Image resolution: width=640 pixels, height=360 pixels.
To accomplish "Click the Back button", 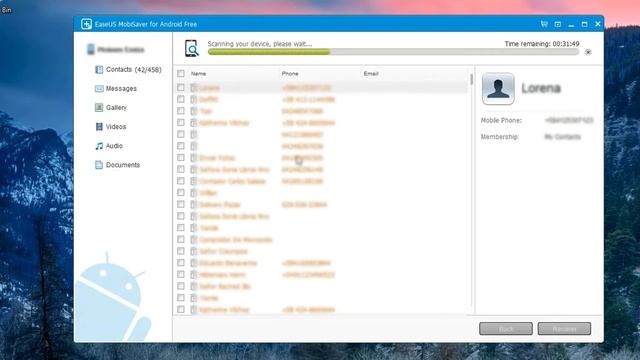I will point(506,329).
